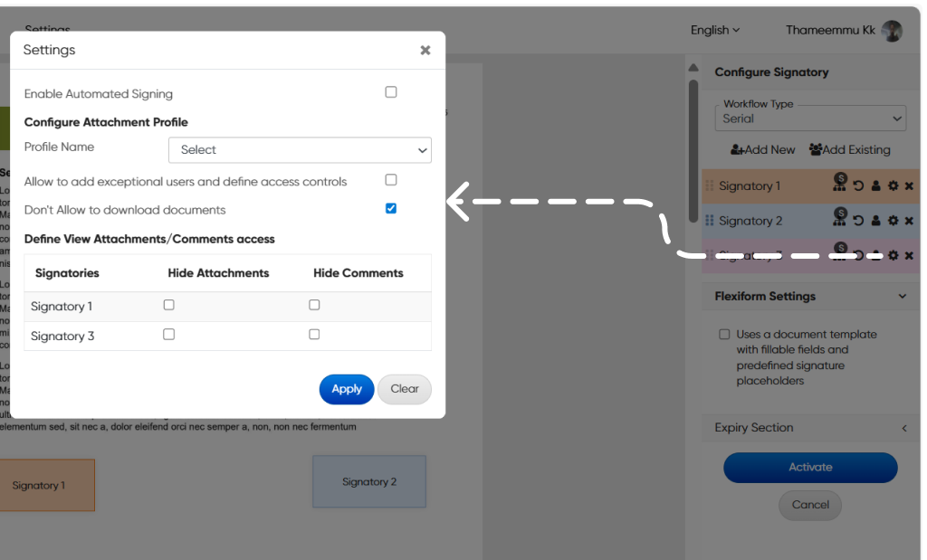Enable Automated Signing checkbox
927x560 pixels.
pyautogui.click(x=391, y=92)
